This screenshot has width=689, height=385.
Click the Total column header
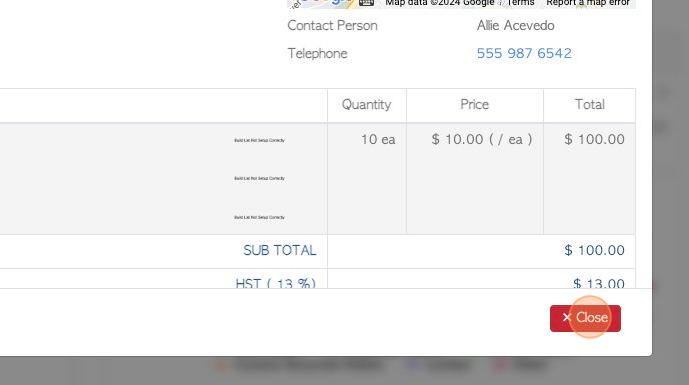click(590, 105)
